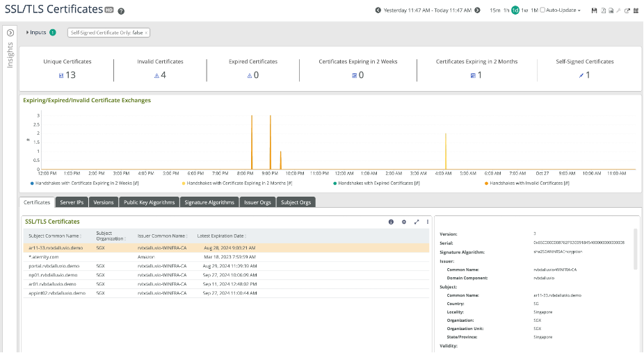Viewport: 644px width, 353px height.
Task: Click the Invalid Certificates value 4
Action: [x=163, y=75]
